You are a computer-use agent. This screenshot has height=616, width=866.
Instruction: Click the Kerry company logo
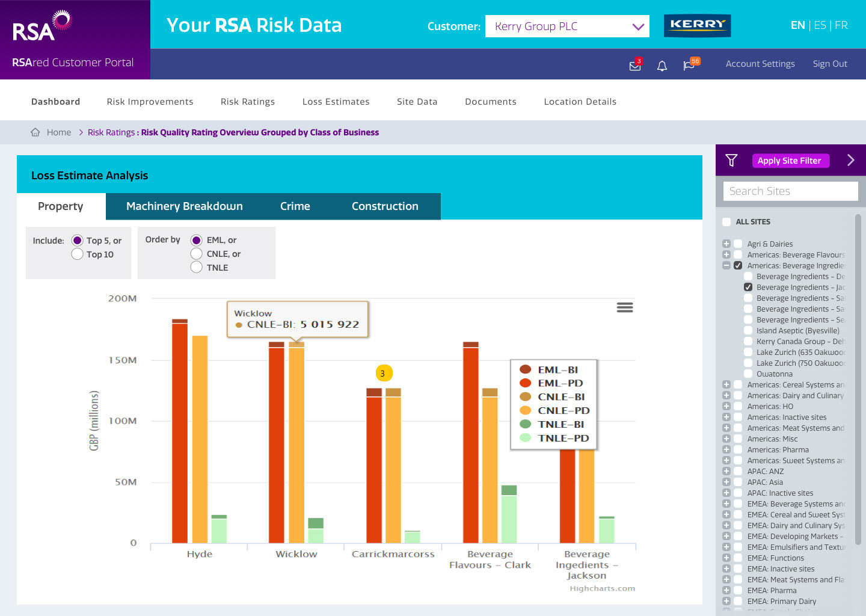(697, 25)
